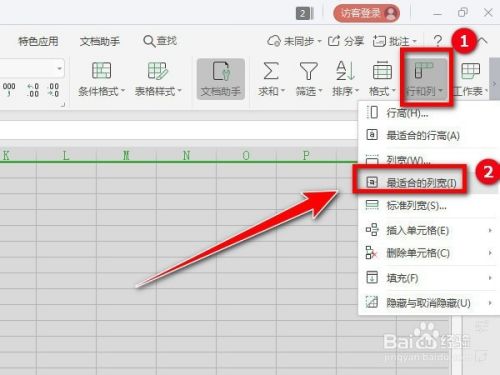Expand 批注 dropdown arrow

point(415,41)
